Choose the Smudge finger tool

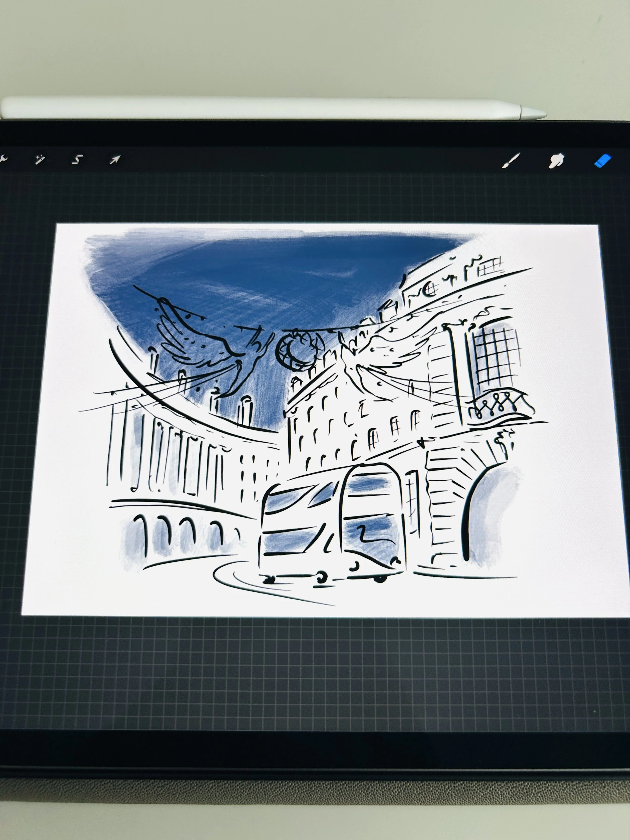pos(557,160)
